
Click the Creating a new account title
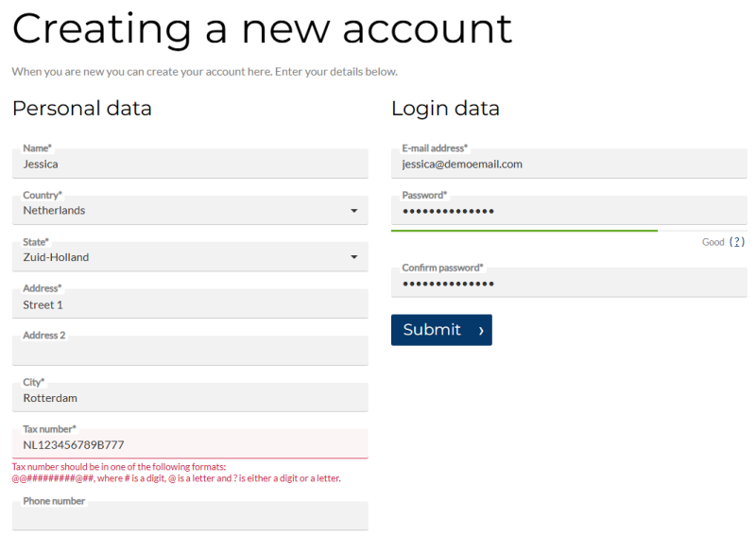(262, 28)
